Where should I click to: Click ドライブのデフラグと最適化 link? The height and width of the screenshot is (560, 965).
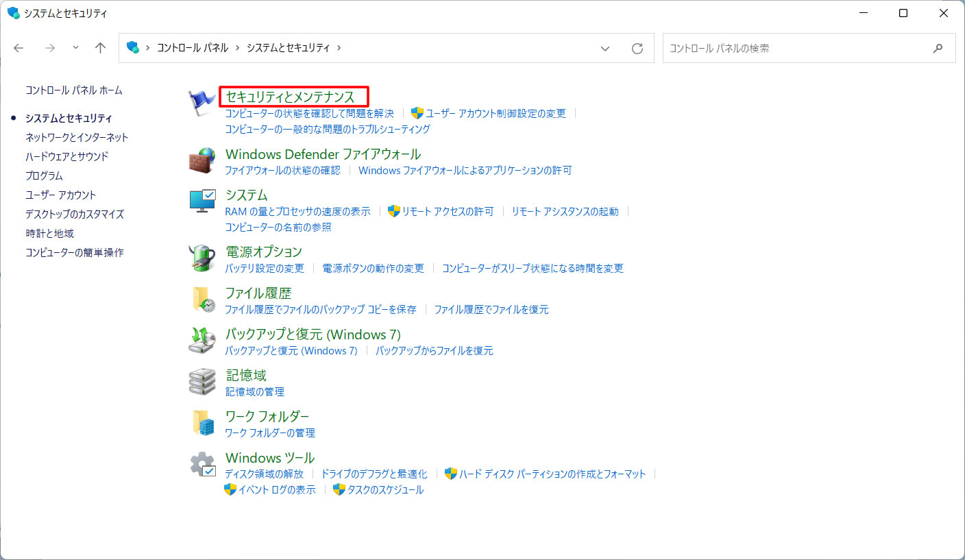point(374,474)
